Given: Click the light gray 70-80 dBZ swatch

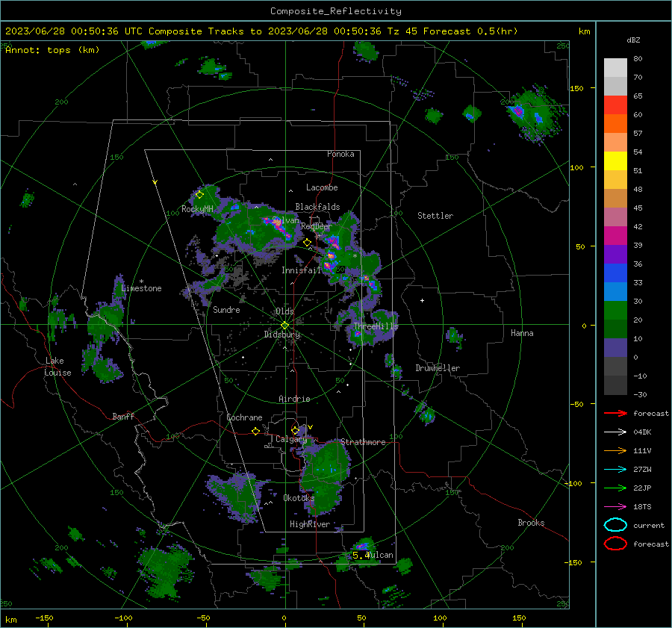Looking at the screenshot, I should point(615,68).
